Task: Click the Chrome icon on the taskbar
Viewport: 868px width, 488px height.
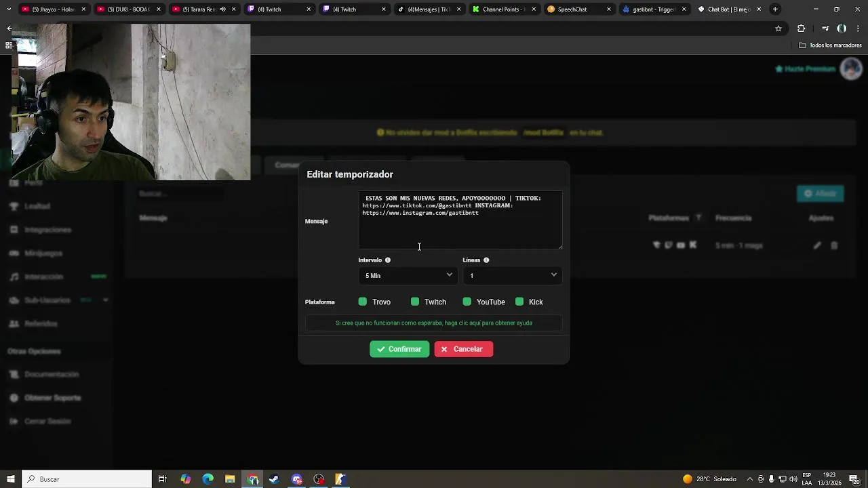Action: point(252,479)
